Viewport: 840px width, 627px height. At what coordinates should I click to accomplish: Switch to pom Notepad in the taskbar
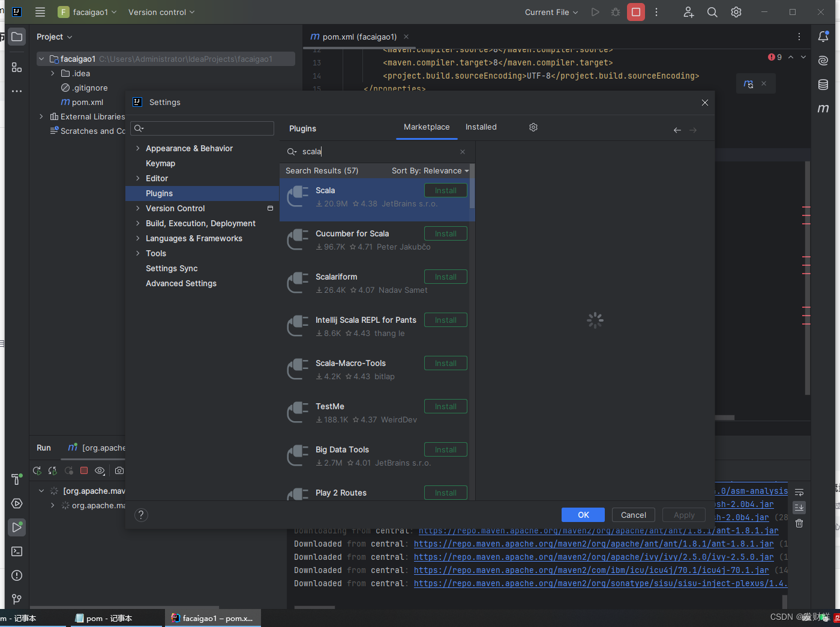116,618
